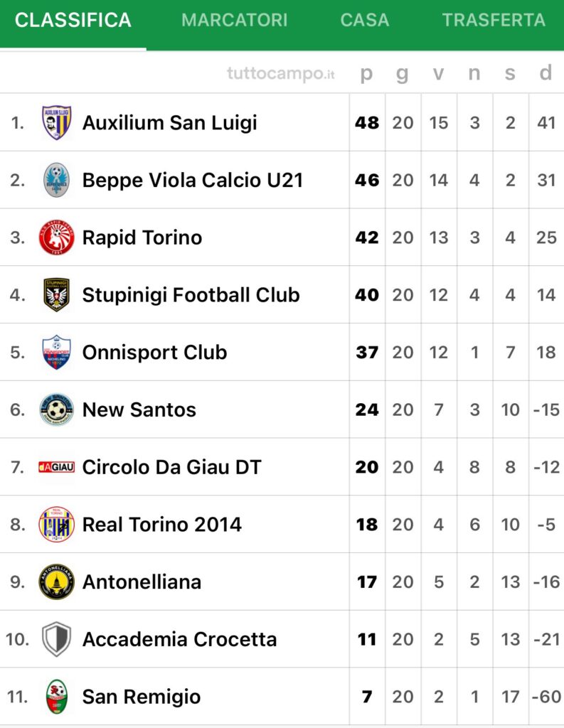This screenshot has width=564, height=728.
Task: Open the Stupinigi Football Club team link
Action: pos(191,295)
